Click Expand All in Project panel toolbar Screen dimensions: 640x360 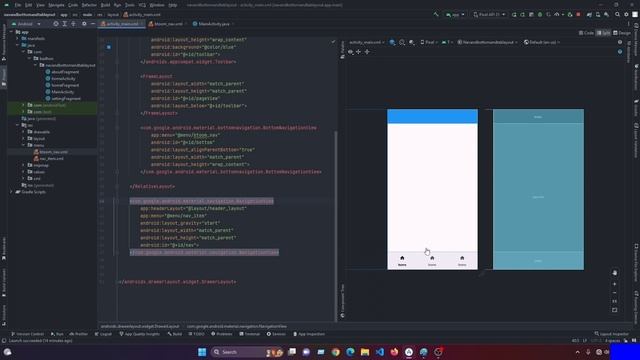(x=64, y=24)
